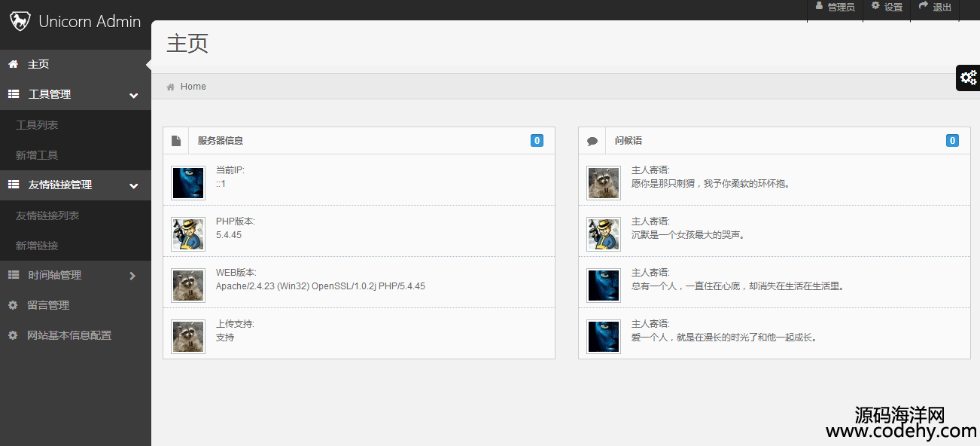The image size is (980, 446).
Task: Open 工具列表 submenu item
Action: click(x=75, y=125)
